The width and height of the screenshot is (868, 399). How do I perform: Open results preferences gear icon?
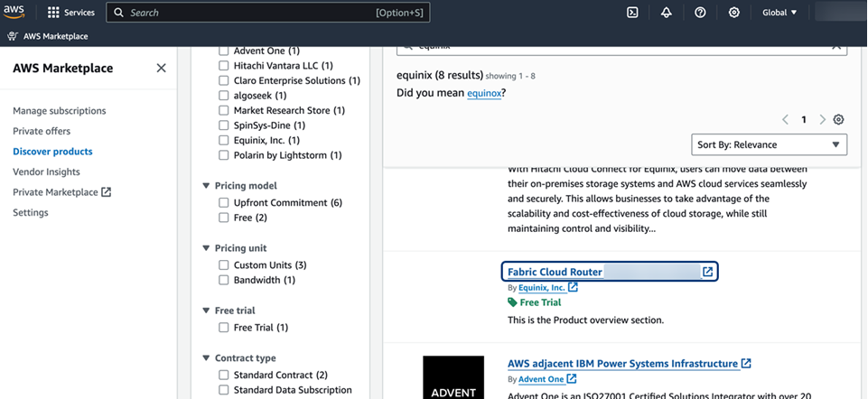coord(839,119)
